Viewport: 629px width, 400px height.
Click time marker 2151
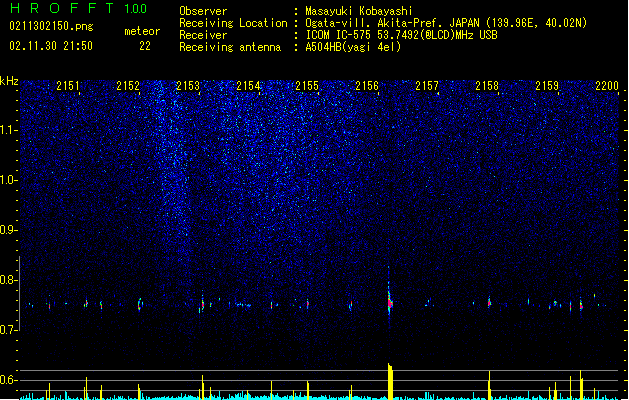68,85
